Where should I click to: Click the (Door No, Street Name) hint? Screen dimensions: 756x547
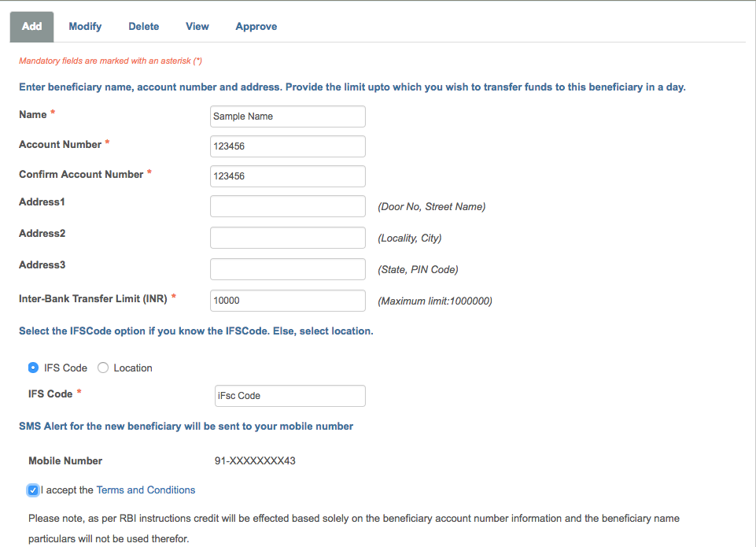pos(432,206)
